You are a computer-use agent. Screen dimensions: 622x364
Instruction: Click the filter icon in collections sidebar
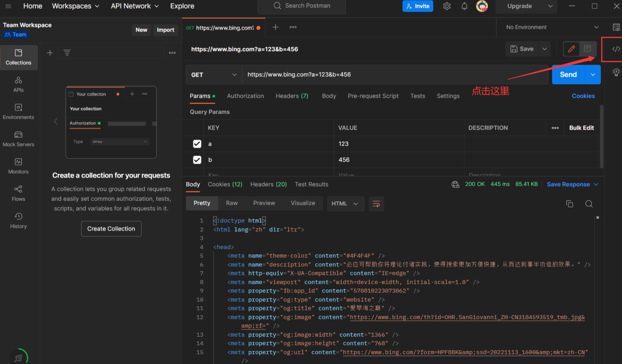67,53
